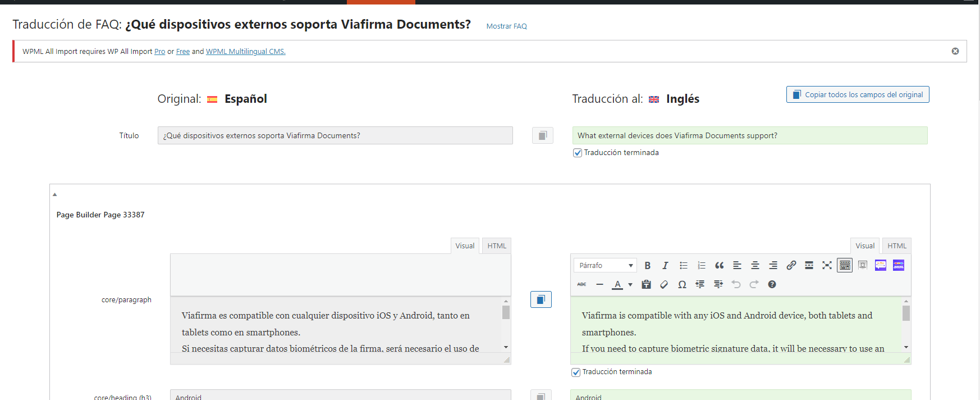Click Copiar todos los campos del original
Image resolution: width=980 pixels, height=400 pixels.
pyautogui.click(x=858, y=94)
